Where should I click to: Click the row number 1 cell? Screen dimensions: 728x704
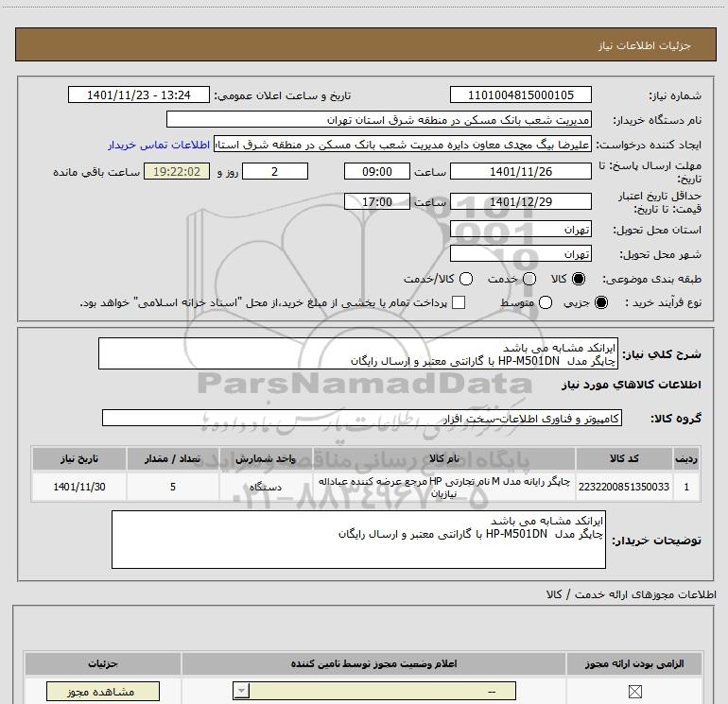686,487
